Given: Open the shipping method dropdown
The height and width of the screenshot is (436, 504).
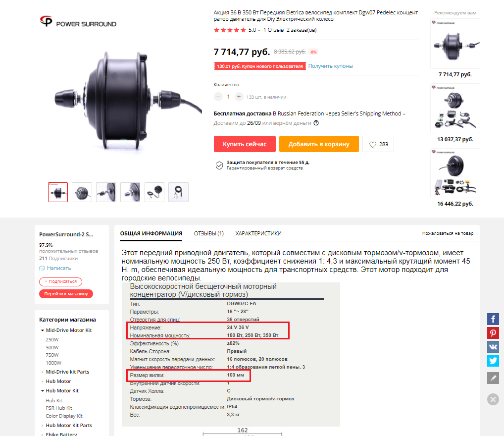Looking at the screenshot, I should tap(404, 114).
